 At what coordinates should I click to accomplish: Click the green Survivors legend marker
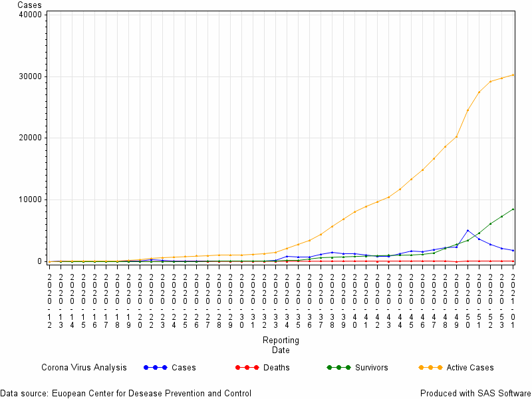338,368
